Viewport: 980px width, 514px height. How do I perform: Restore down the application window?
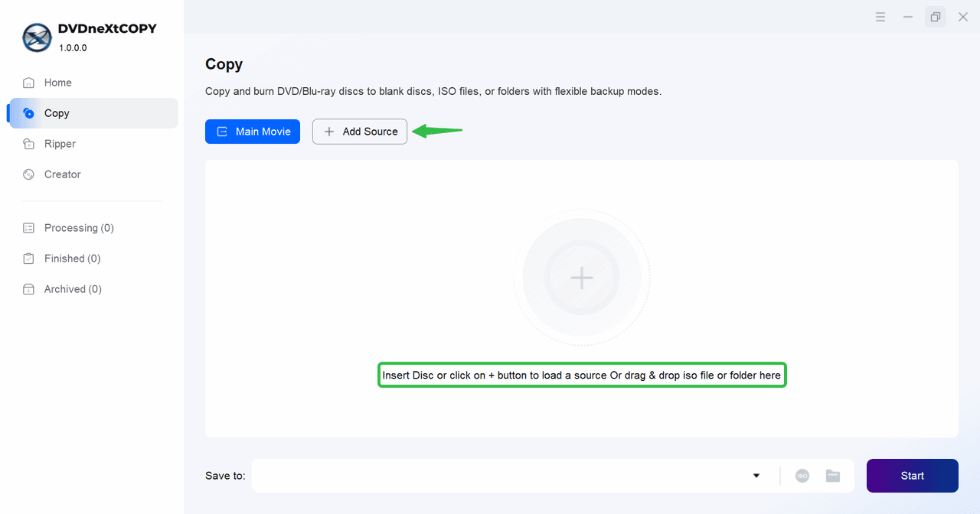[x=936, y=17]
